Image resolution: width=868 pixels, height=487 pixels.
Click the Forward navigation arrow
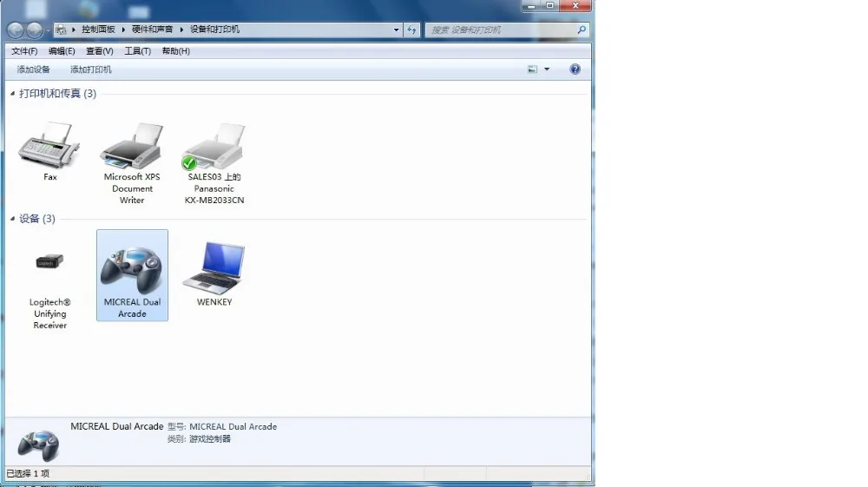click(35, 30)
